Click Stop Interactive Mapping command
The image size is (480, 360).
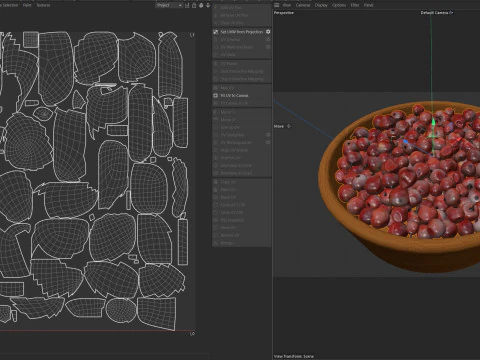(x=242, y=79)
